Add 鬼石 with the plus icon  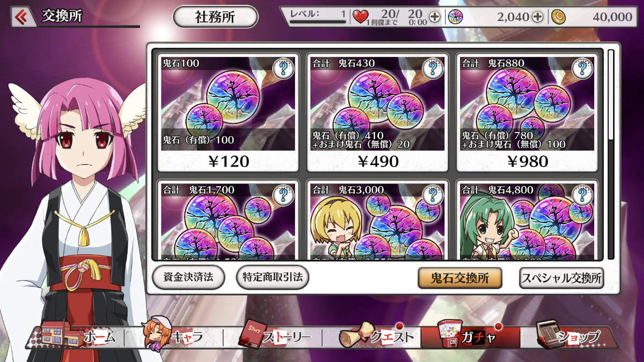tap(538, 17)
